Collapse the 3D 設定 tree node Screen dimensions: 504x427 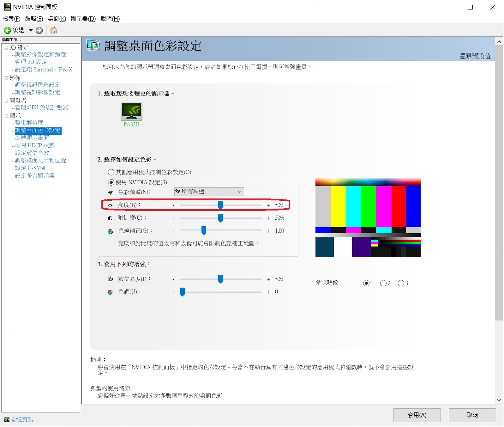tap(6, 48)
